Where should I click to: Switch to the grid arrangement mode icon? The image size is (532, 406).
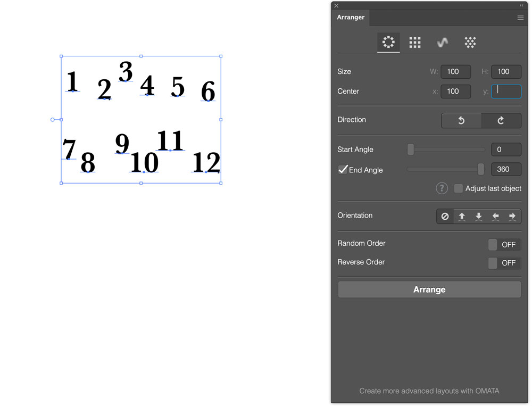point(414,43)
